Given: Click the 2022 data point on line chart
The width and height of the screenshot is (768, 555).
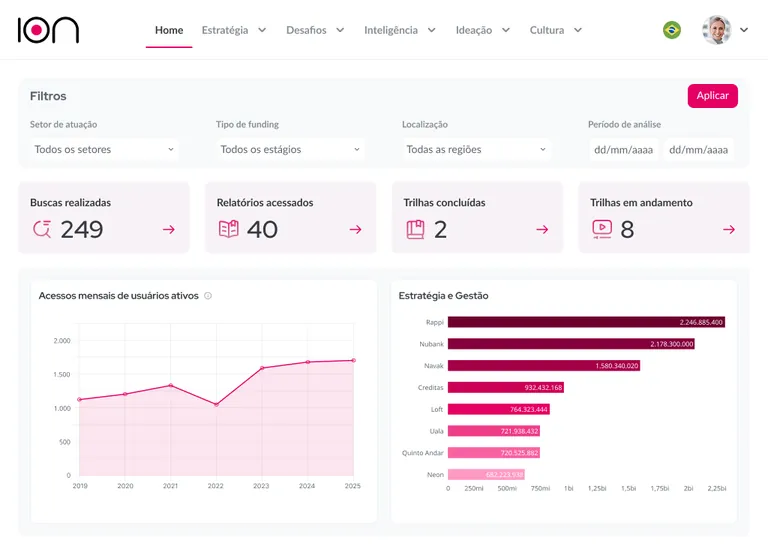Looking at the screenshot, I should pos(216,405).
